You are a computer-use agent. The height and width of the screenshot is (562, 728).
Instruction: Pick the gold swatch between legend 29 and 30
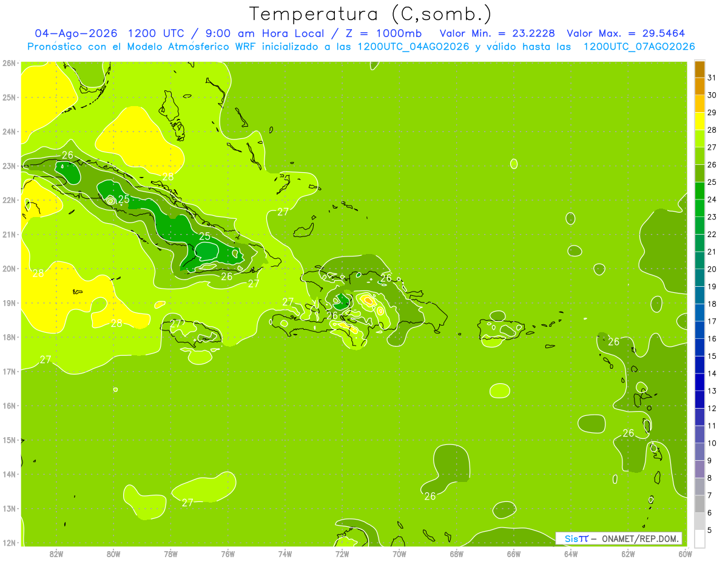(x=699, y=104)
